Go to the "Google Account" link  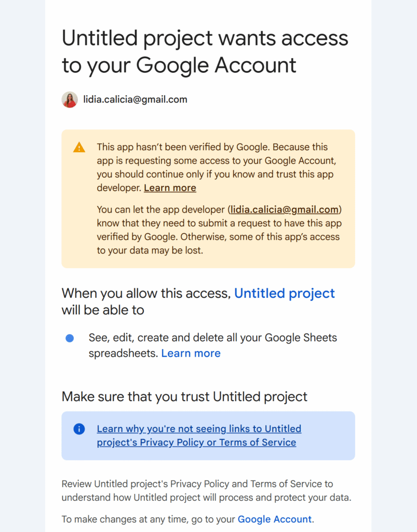tap(274, 519)
